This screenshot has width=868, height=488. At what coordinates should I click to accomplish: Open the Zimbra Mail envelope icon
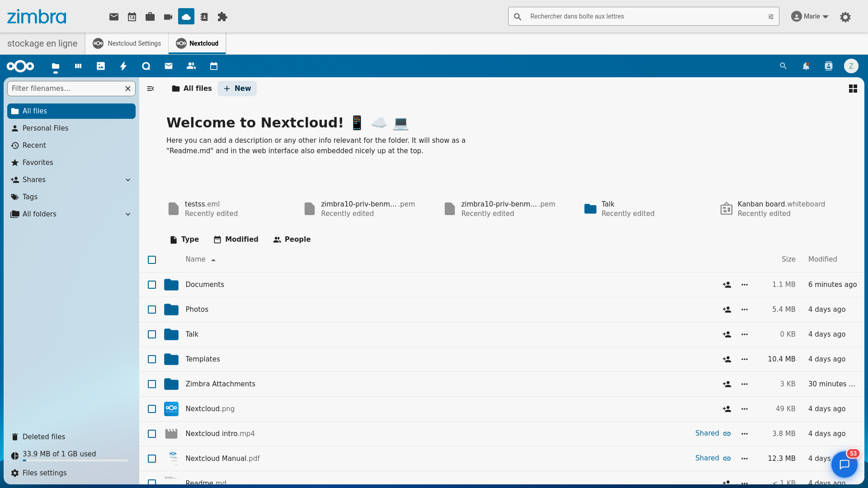pyautogui.click(x=113, y=17)
